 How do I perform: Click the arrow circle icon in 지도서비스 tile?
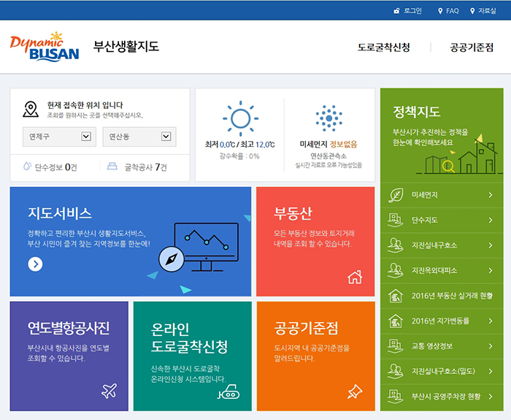pyautogui.click(x=35, y=264)
